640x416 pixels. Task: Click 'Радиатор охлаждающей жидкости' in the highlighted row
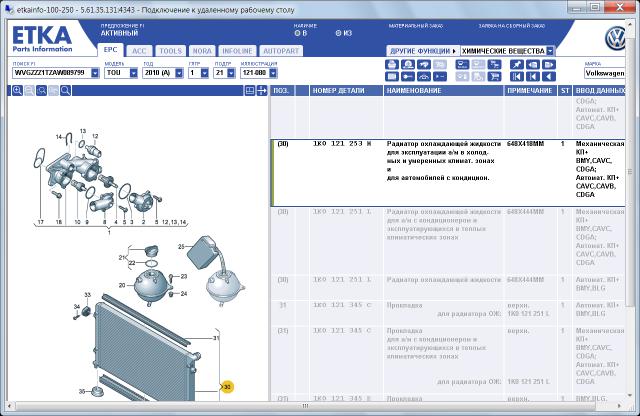click(444, 144)
